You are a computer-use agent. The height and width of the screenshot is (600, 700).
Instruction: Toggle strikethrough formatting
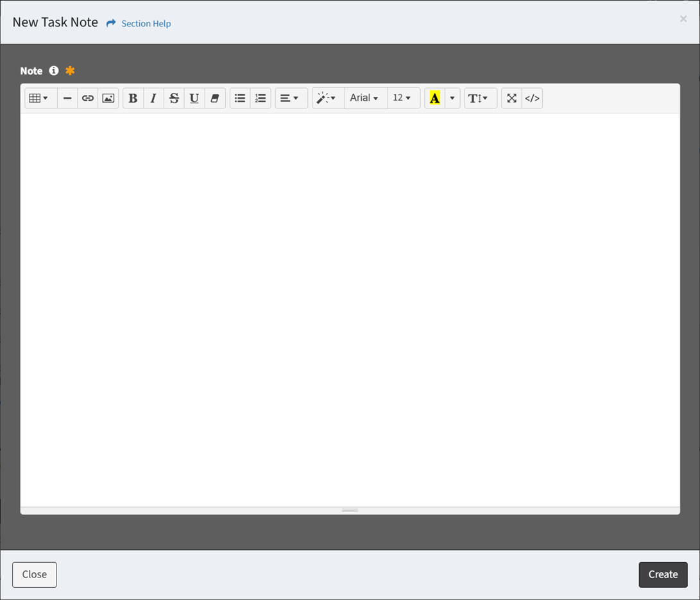point(174,98)
